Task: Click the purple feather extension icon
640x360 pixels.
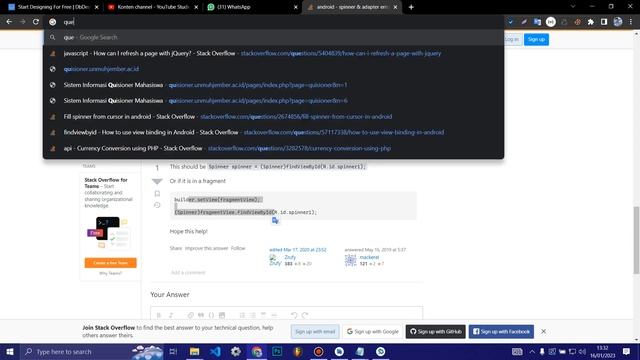Action: 524,22
